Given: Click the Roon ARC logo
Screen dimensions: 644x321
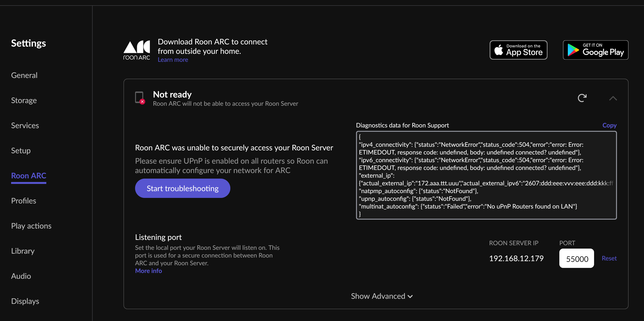Looking at the screenshot, I should coord(137,50).
